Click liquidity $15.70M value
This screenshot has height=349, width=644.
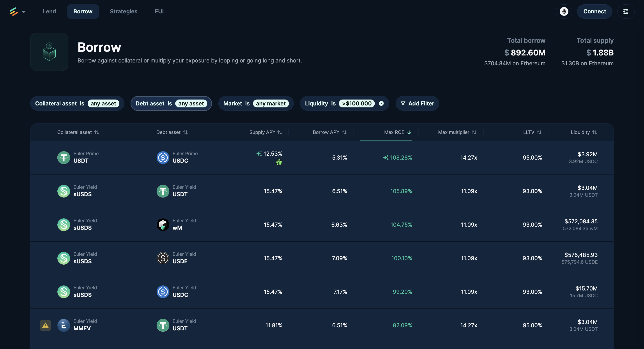point(586,288)
